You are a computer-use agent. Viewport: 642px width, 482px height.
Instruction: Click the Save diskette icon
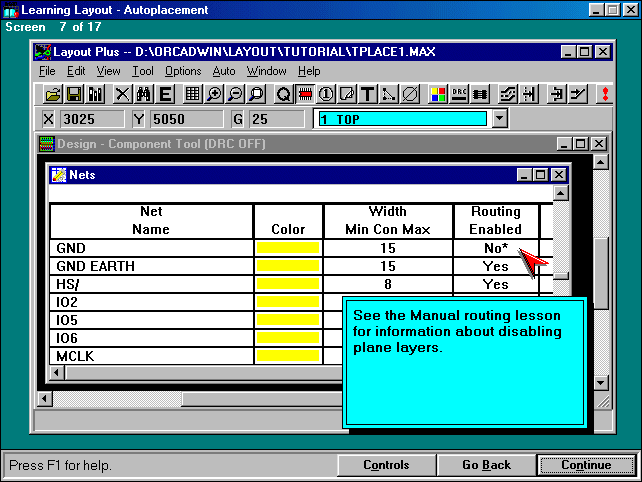click(74, 94)
